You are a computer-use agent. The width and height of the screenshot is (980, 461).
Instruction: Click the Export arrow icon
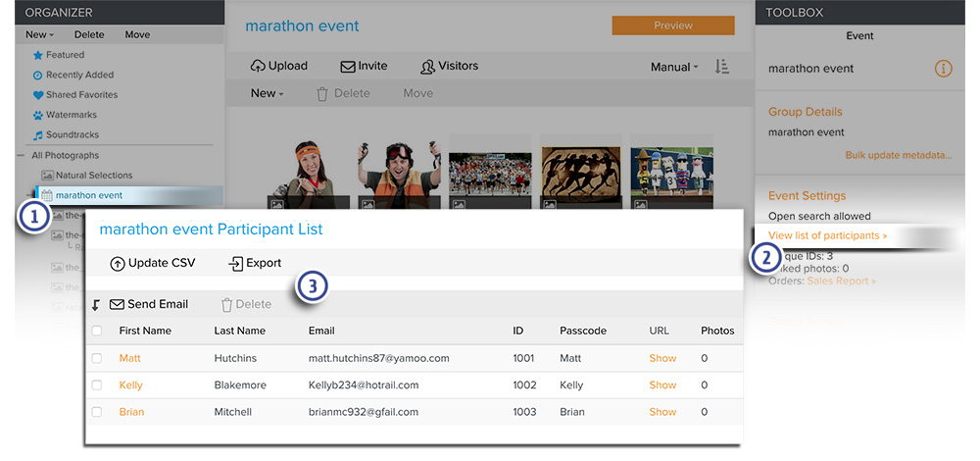pyautogui.click(x=235, y=264)
